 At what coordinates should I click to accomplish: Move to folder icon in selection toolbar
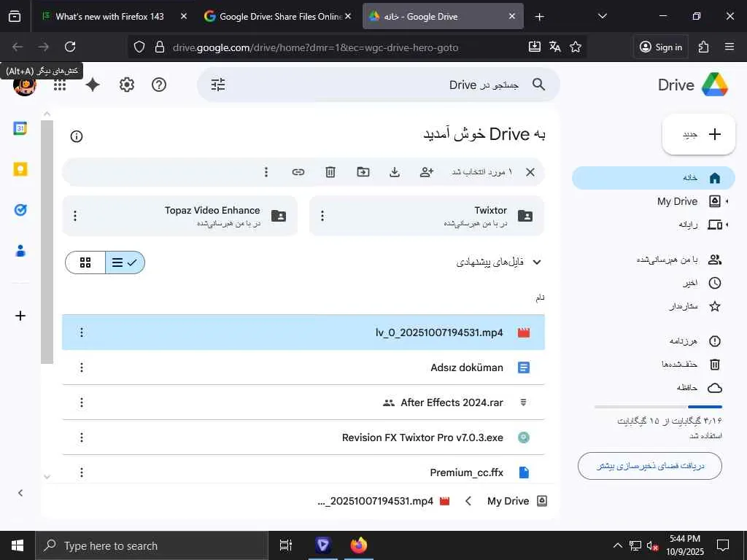(x=363, y=172)
